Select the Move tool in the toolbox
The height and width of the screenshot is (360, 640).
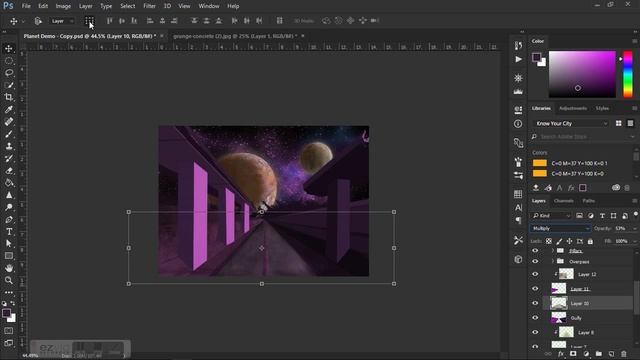tap(9, 49)
